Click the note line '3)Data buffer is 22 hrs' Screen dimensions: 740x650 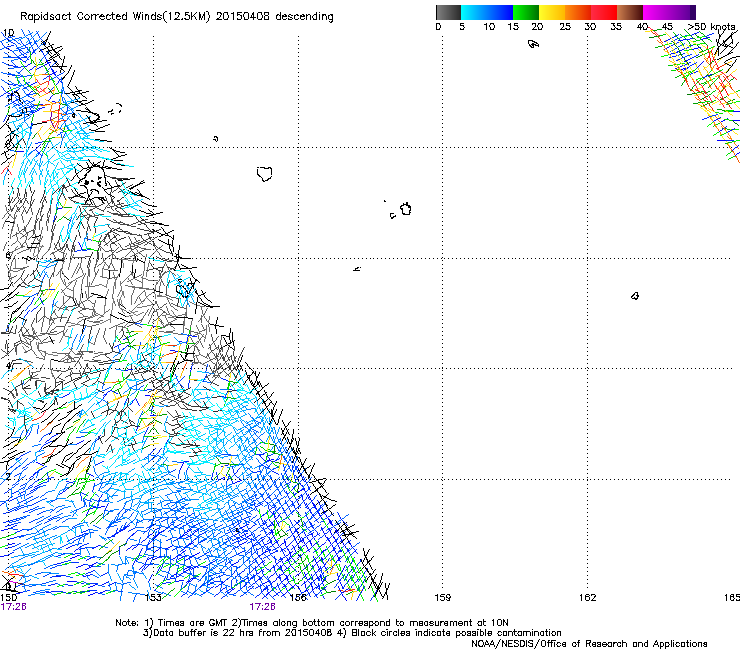352,633
